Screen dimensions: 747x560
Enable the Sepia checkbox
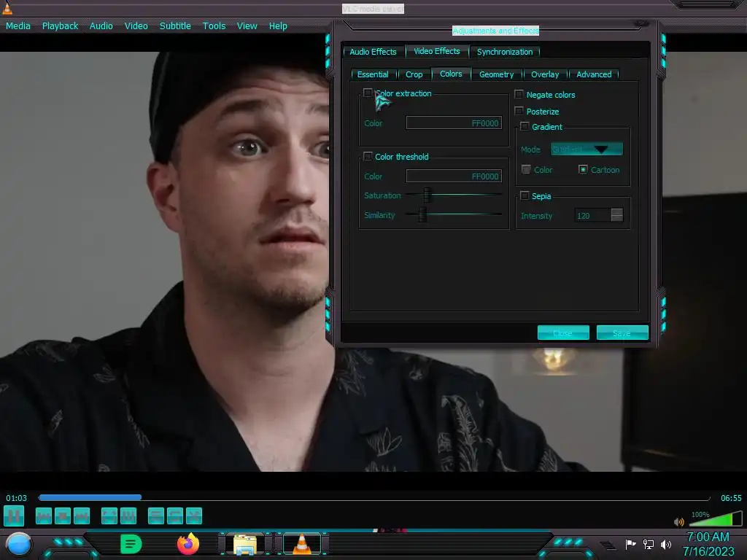pyautogui.click(x=525, y=195)
